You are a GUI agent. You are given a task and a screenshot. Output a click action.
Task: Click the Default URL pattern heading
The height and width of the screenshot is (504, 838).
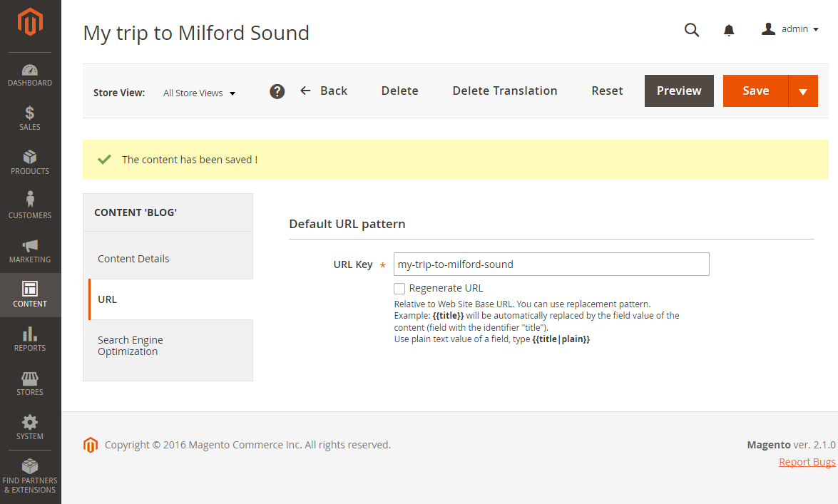[x=347, y=224]
